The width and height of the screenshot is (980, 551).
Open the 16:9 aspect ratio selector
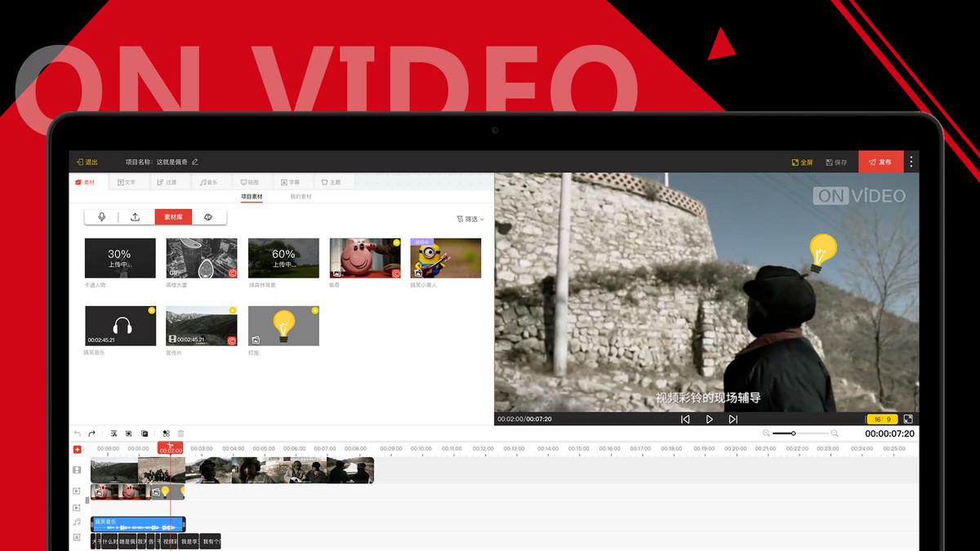tap(883, 419)
